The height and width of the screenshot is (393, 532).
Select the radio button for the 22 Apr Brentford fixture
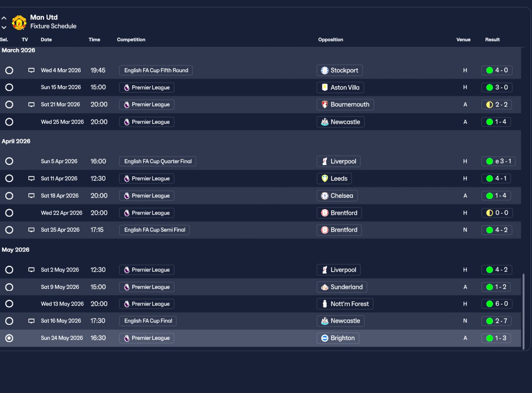(x=9, y=213)
